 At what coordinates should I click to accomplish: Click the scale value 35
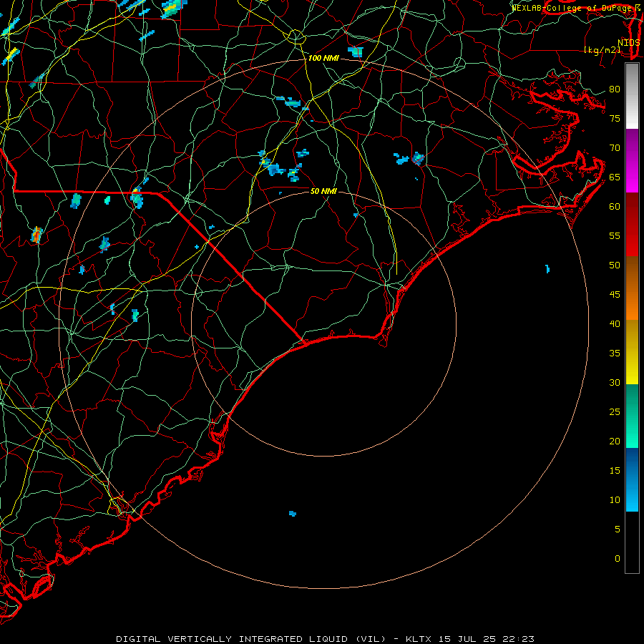click(615, 353)
